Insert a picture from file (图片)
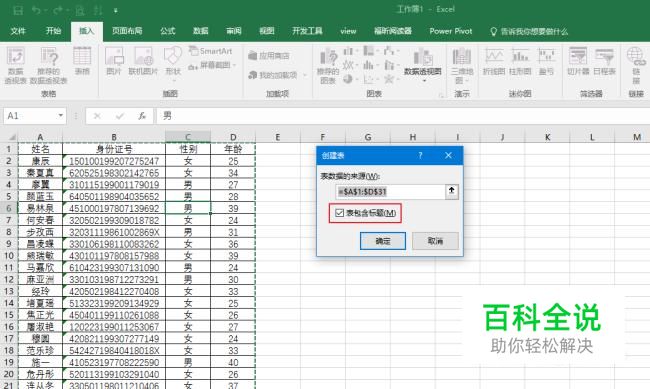The height and width of the screenshot is (389, 650). point(114,61)
